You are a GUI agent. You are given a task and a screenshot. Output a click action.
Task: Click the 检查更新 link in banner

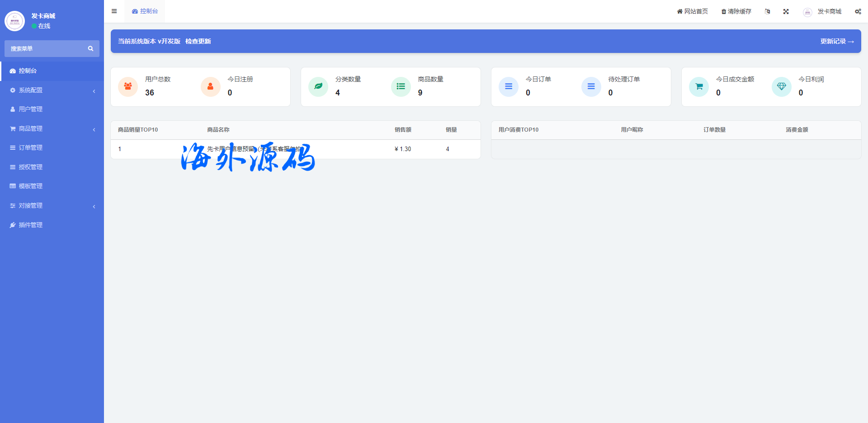click(x=198, y=42)
